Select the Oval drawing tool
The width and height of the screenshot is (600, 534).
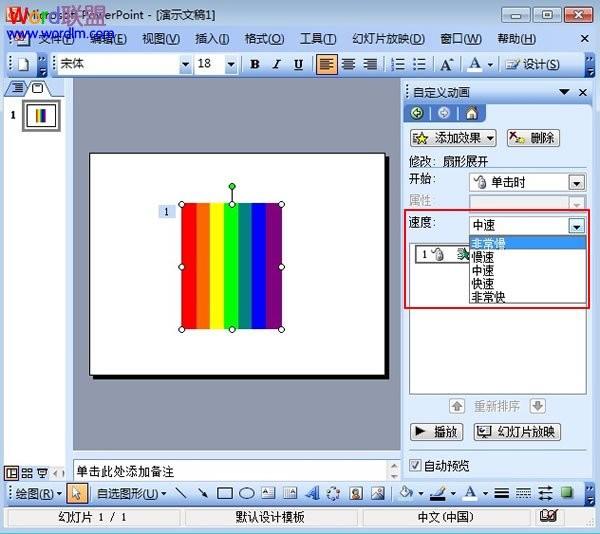point(247,493)
